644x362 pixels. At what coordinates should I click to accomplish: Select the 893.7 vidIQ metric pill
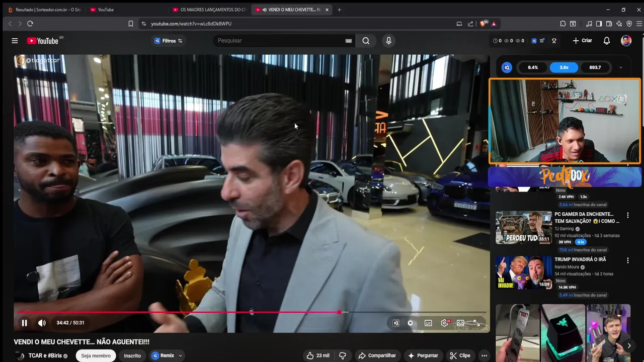point(595,67)
